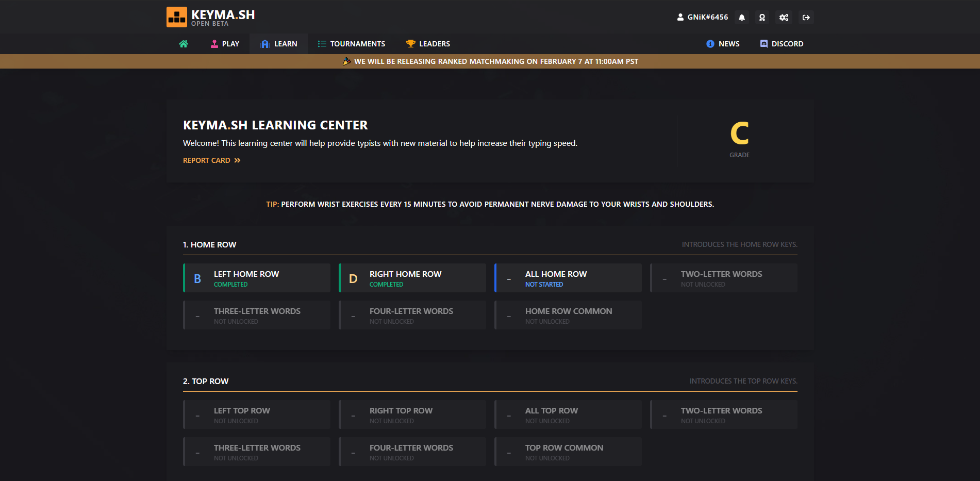
Task: Click the wrist exercises tip text
Action: point(490,204)
